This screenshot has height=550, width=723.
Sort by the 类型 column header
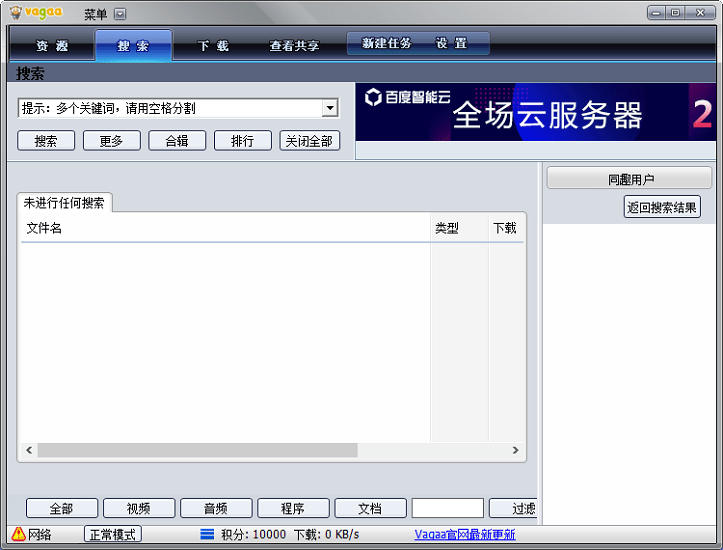pos(459,228)
